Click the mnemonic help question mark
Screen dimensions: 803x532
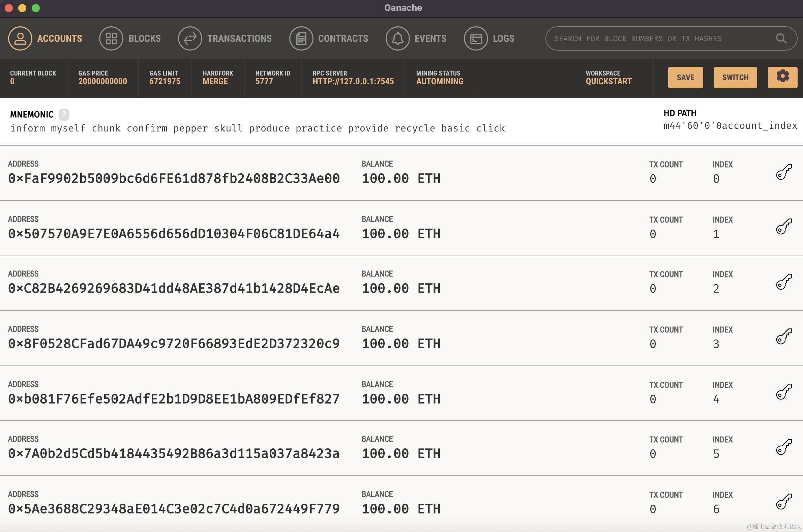pos(64,114)
